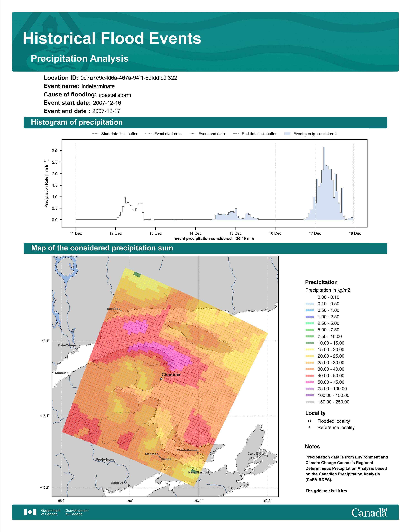Click the Fredericton label on the map

[x=105, y=460]
